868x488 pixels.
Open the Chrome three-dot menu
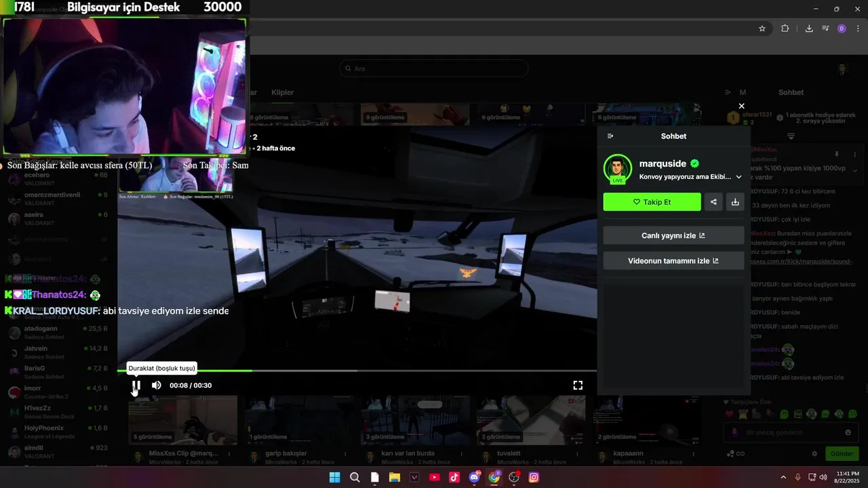click(x=858, y=28)
